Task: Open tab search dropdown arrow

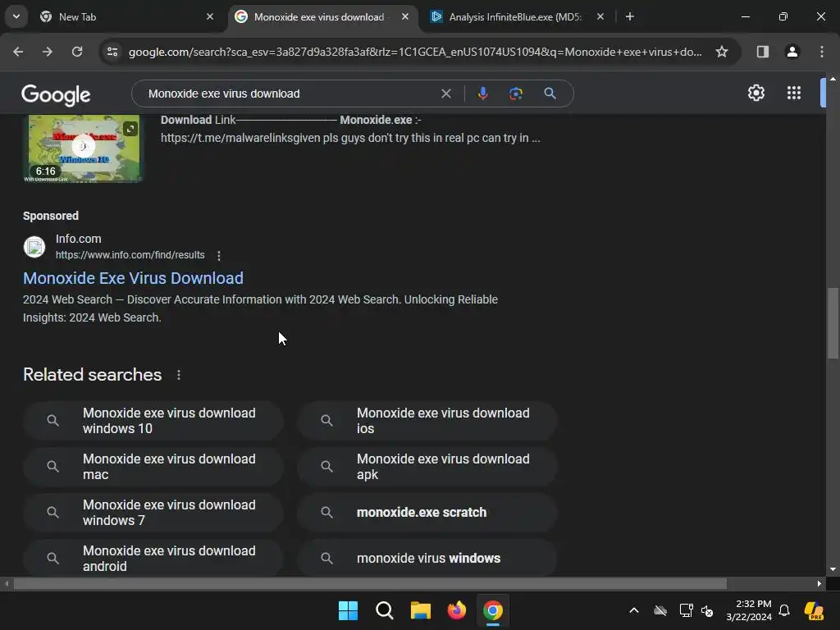Action: (x=16, y=16)
